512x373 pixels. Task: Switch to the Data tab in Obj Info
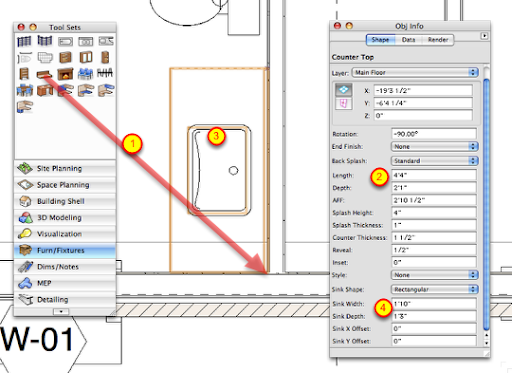[x=408, y=40]
